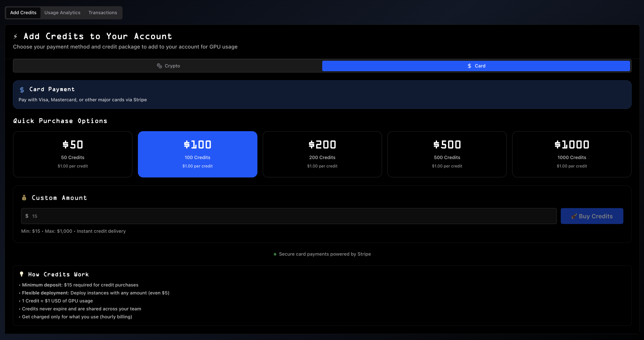Click inside the custom amount input field

point(287,216)
